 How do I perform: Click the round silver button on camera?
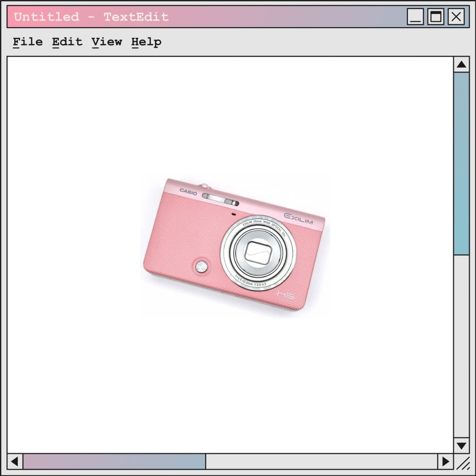201,266
